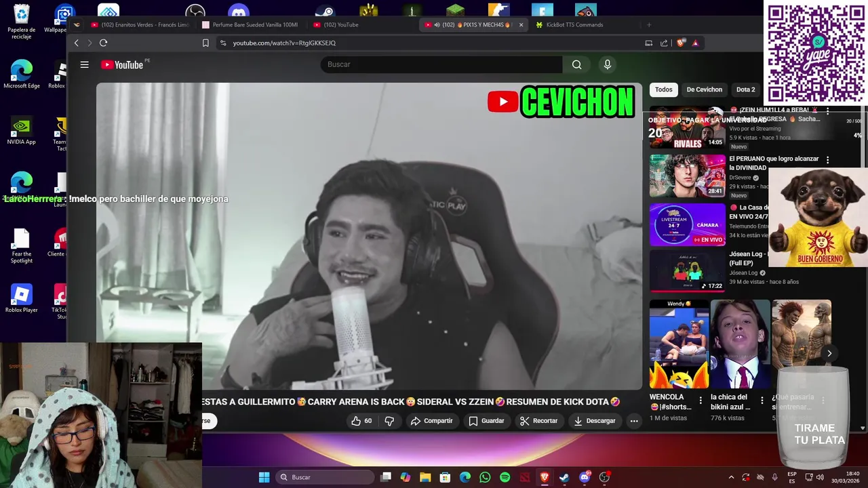Open the Roblox Player desktop icon
The height and width of the screenshot is (488, 868).
click(x=21, y=299)
